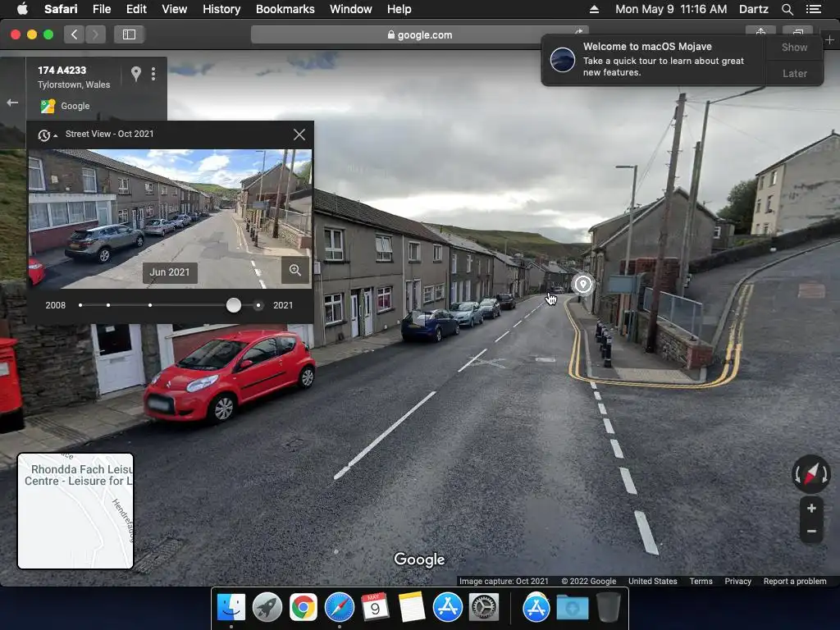The image size is (840, 630).
Task: Open Trash in the Dock
Action: [609, 608]
